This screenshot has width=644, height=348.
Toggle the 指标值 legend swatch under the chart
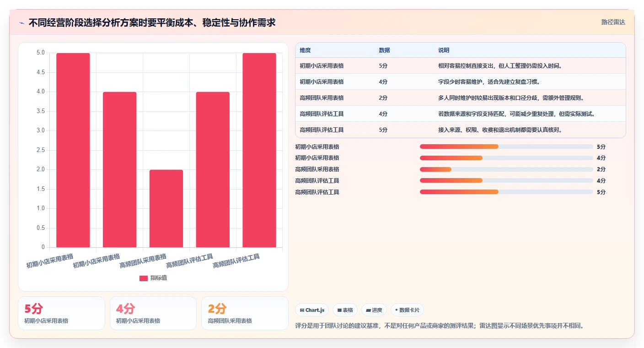[x=144, y=278]
